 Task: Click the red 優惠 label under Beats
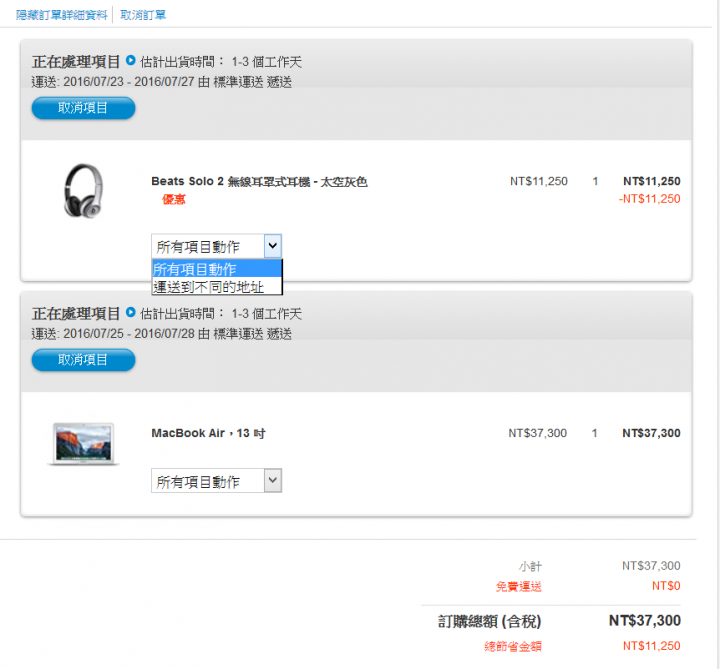pyautogui.click(x=174, y=199)
